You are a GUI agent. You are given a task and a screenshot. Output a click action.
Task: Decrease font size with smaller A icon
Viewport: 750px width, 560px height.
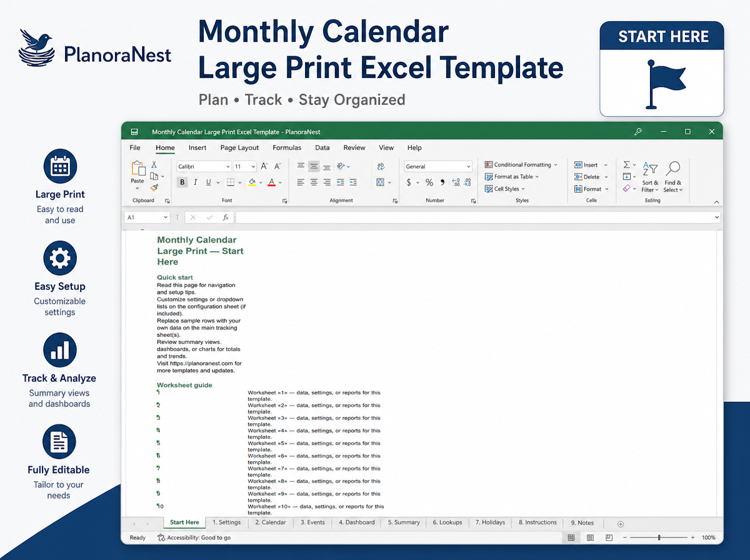(277, 166)
